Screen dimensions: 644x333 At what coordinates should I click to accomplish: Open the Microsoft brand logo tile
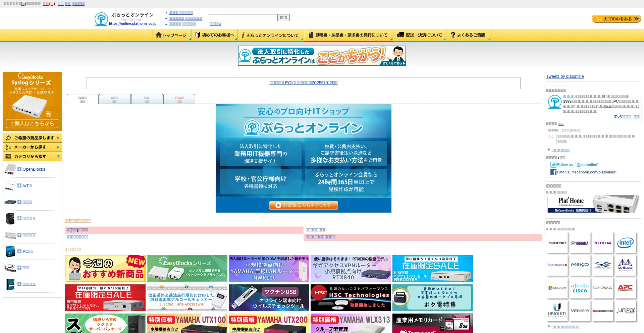click(x=557, y=288)
